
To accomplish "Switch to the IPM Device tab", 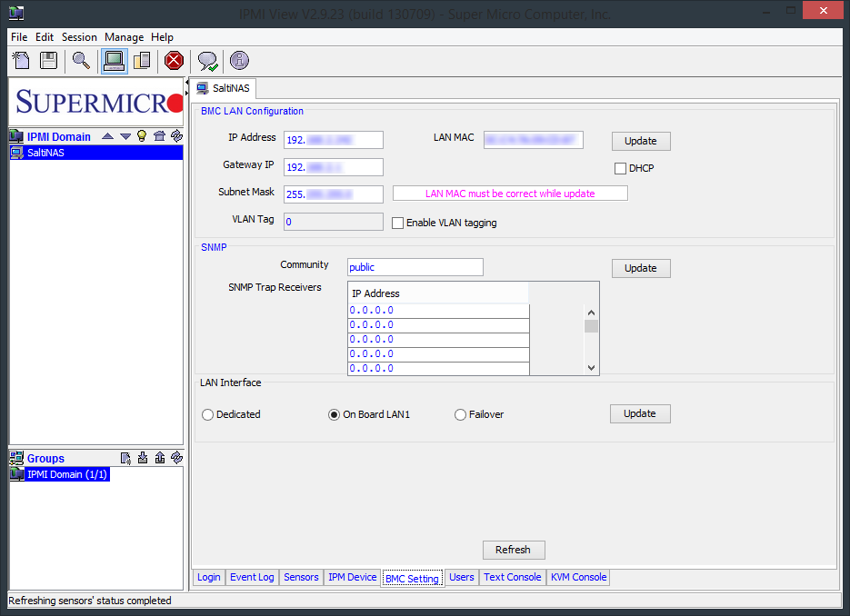I will point(353,577).
